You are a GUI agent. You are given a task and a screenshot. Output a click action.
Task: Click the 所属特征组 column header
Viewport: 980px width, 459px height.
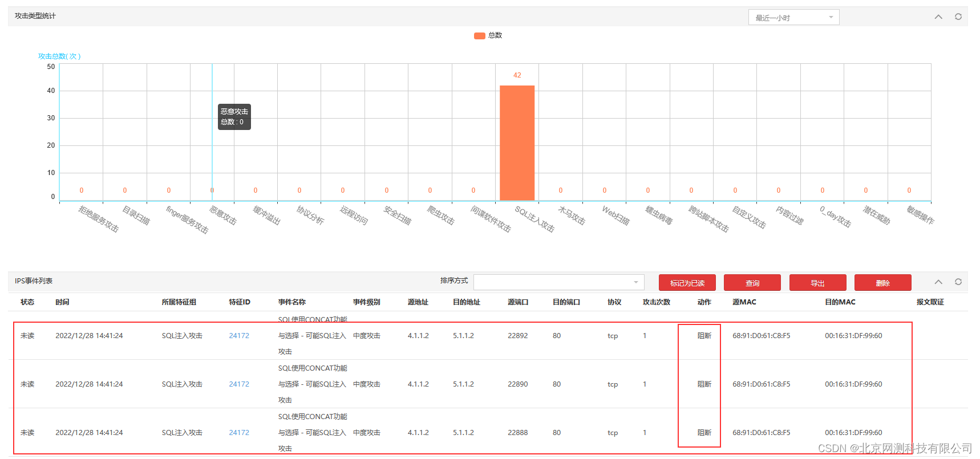tap(179, 302)
